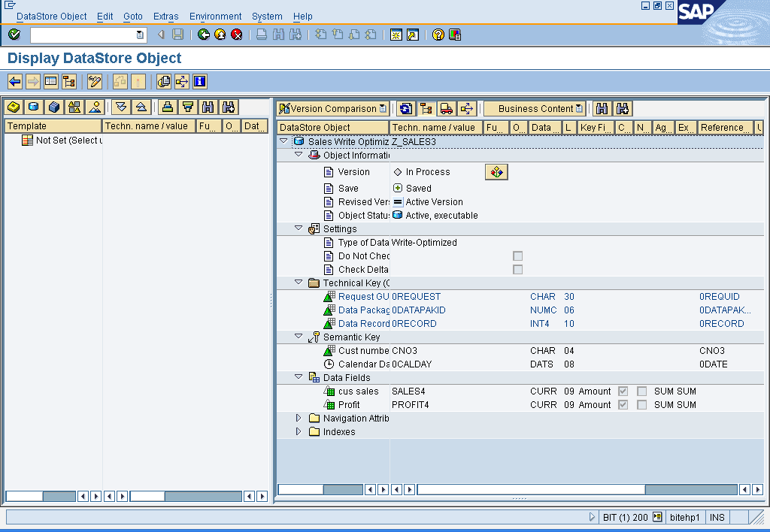This screenshot has height=532, width=770.
Task: Click the Version Comparison button
Action: tap(332, 108)
